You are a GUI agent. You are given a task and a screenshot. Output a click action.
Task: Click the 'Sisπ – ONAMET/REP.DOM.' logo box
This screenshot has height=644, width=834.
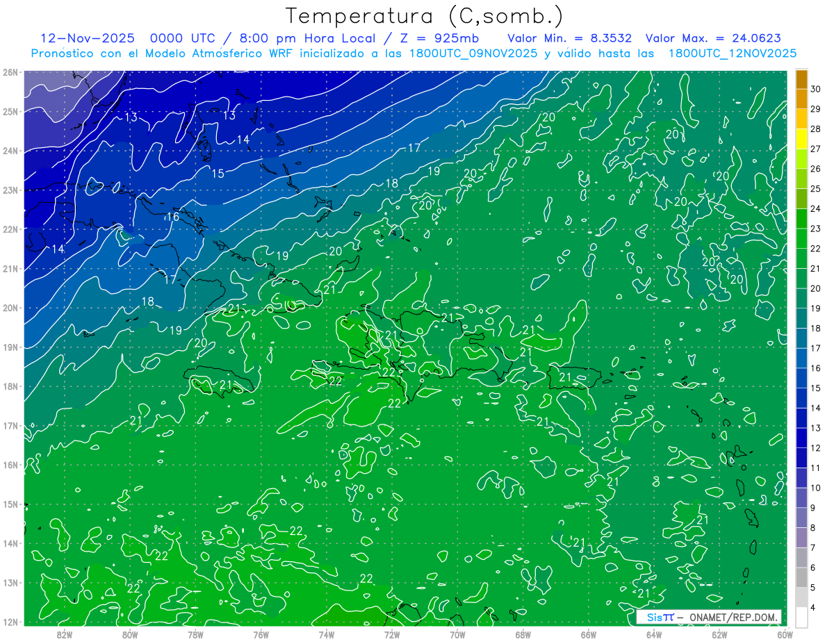[709, 617]
